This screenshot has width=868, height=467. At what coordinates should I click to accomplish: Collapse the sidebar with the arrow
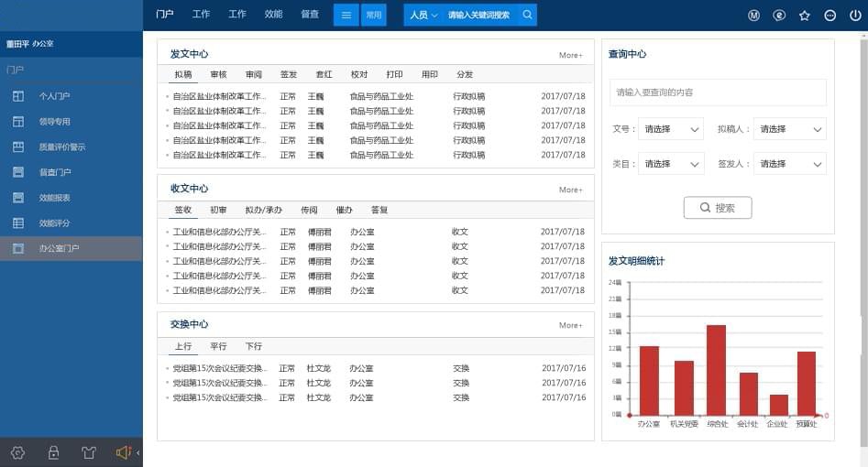tap(138, 452)
